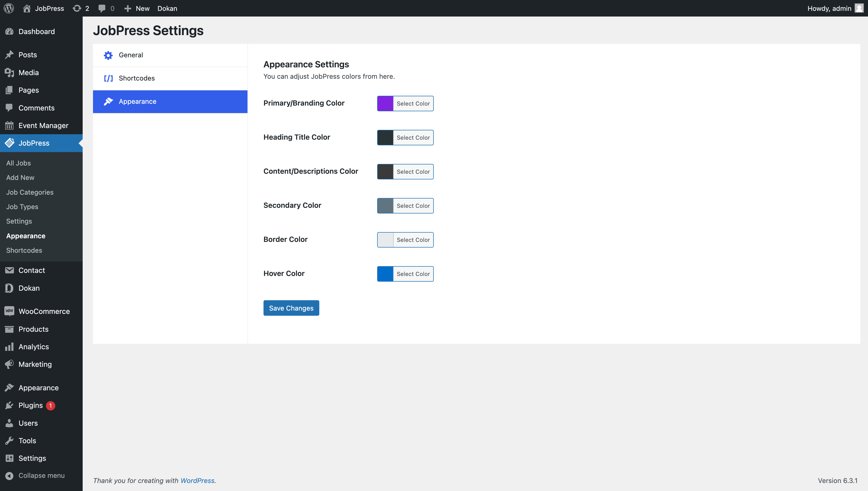Viewport: 868px width, 491px height.
Task: Click the Settings sliders icon in sidebar
Action: click(x=10, y=458)
